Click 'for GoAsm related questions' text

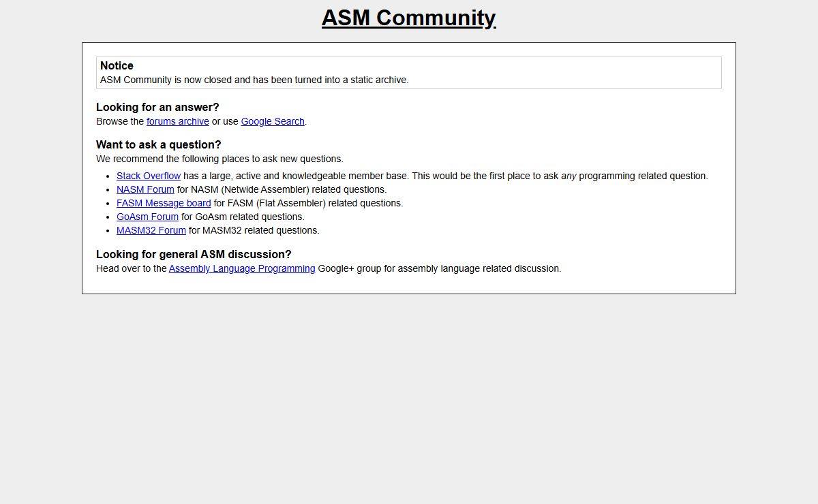243,217
